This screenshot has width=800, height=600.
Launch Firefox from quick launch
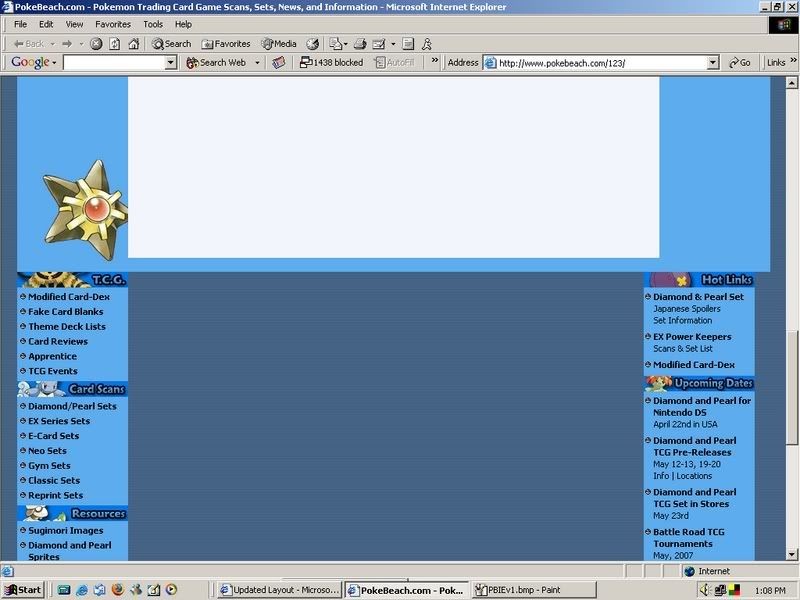click(x=117, y=590)
